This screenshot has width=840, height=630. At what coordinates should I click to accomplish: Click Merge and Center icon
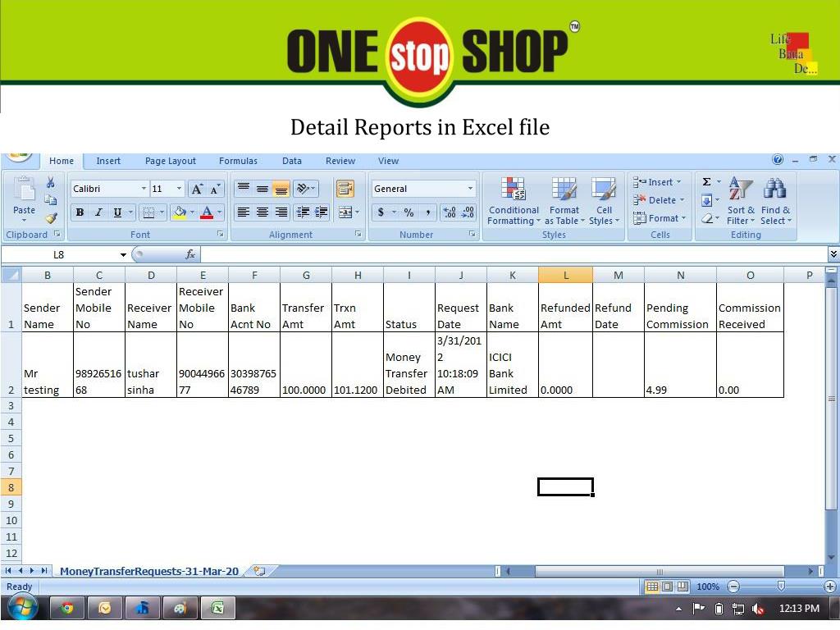click(345, 212)
